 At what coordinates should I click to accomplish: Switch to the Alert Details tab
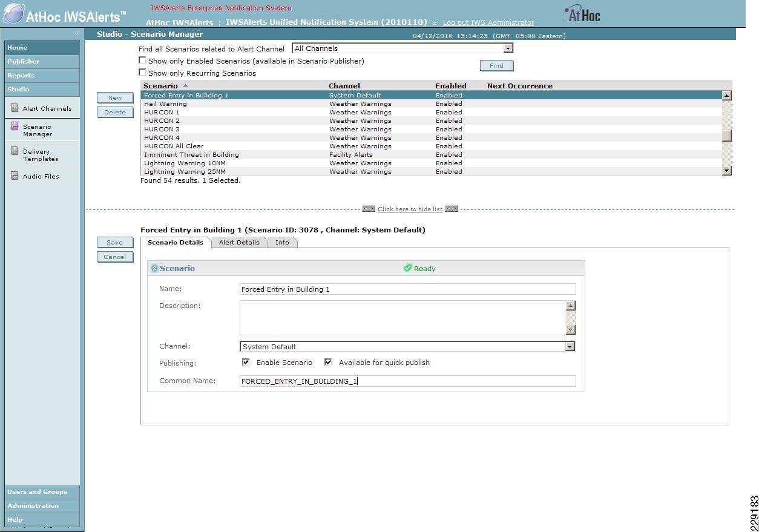[239, 242]
